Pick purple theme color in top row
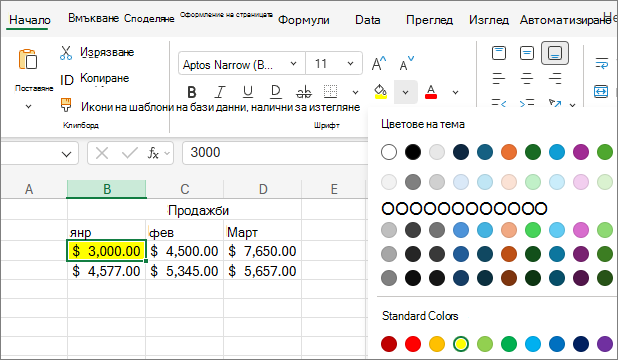The height and width of the screenshot is (360, 618). coord(581,152)
